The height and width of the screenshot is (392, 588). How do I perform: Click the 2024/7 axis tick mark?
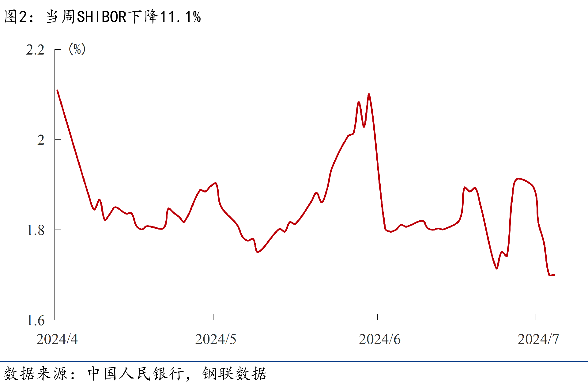click(536, 317)
